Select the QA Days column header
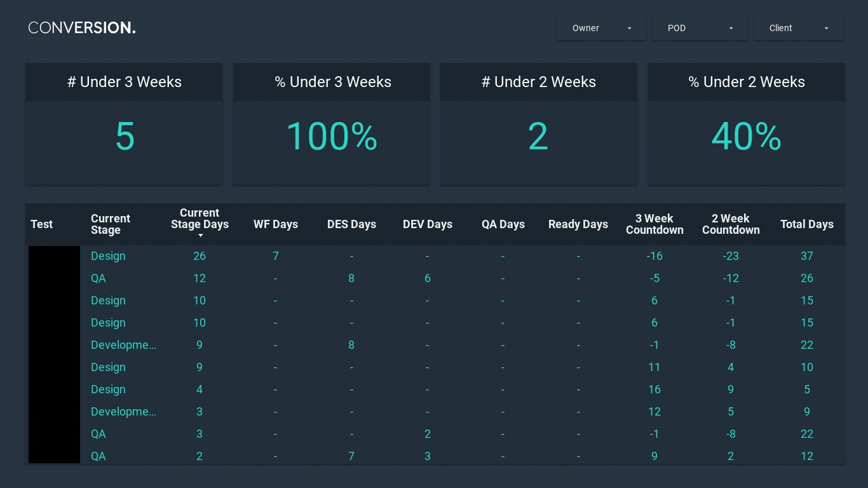The width and height of the screenshot is (868, 488). pyautogui.click(x=503, y=224)
